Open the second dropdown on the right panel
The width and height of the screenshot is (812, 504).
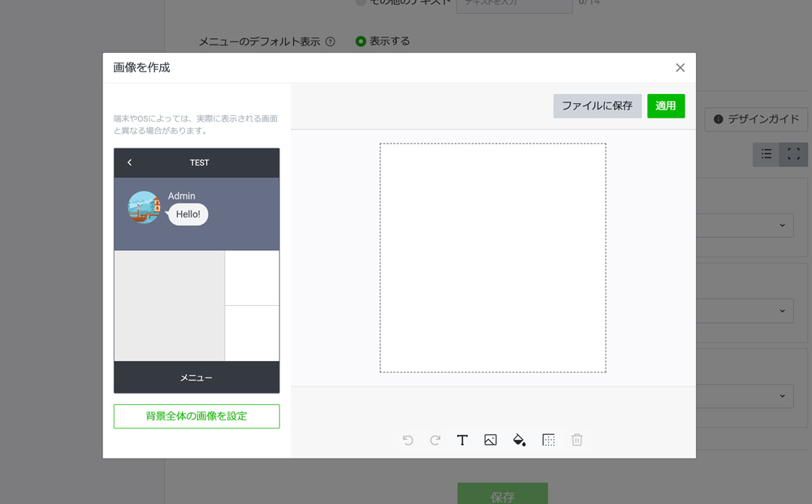pyautogui.click(x=745, y=311)
